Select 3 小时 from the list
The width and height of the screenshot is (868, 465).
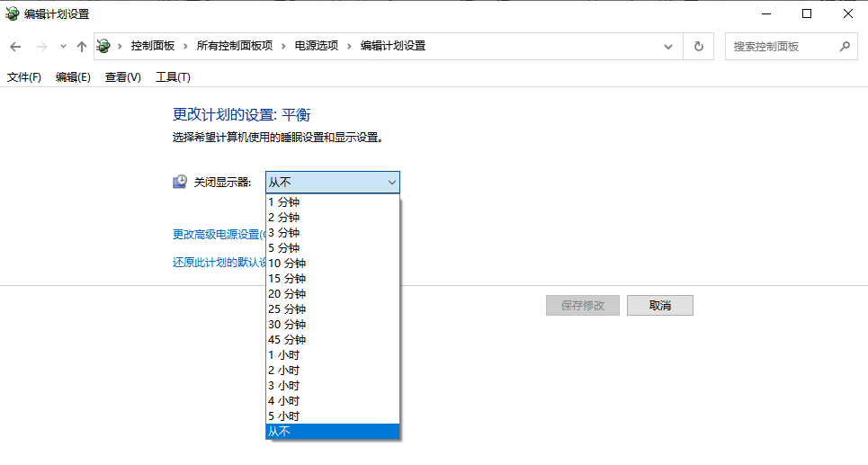tap(332, 385)
